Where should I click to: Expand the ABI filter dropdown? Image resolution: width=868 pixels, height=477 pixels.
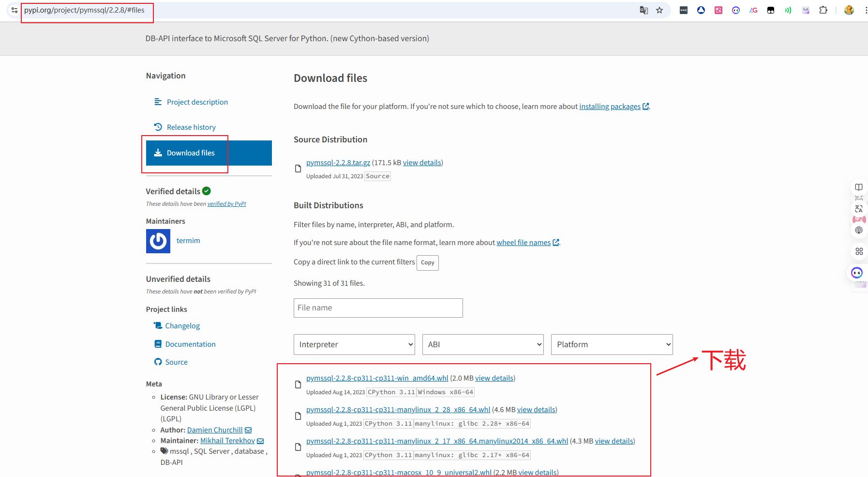point(483,344)
